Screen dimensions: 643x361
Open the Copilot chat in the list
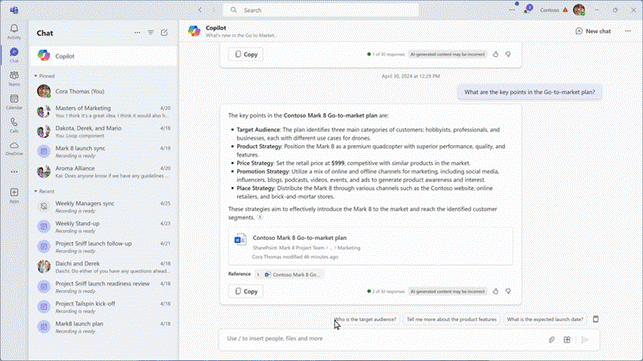tap(103, 56)
